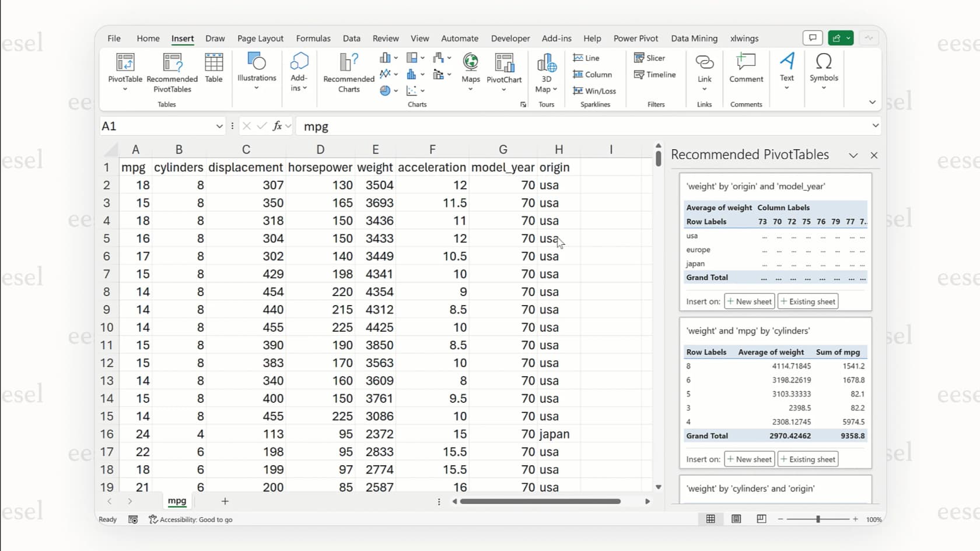Screen dimensions: 980x551
Task: Expand the Name Box dropdown
Action: pos(219,126)
